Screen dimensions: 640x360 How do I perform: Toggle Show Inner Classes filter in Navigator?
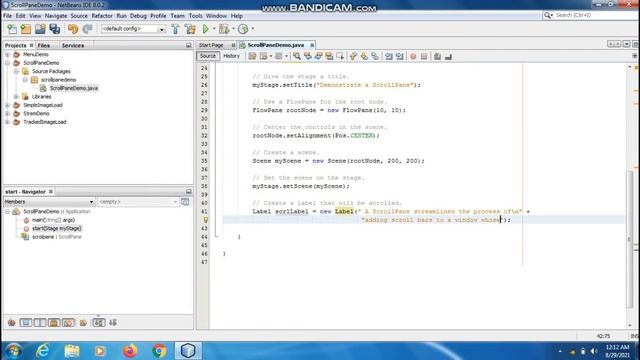pyautogui.click(x=68, y=323)
